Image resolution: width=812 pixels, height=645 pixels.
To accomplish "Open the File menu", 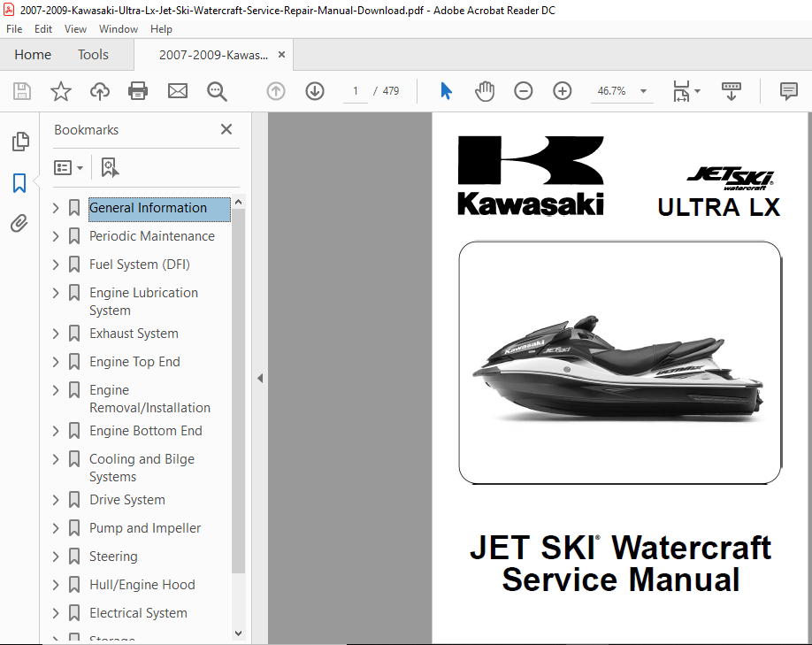I will [14, 29].
